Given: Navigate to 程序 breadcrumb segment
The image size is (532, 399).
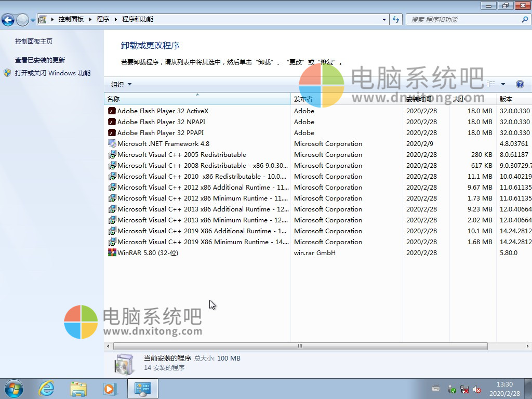Looking at the screenshot, I should 103,19.
